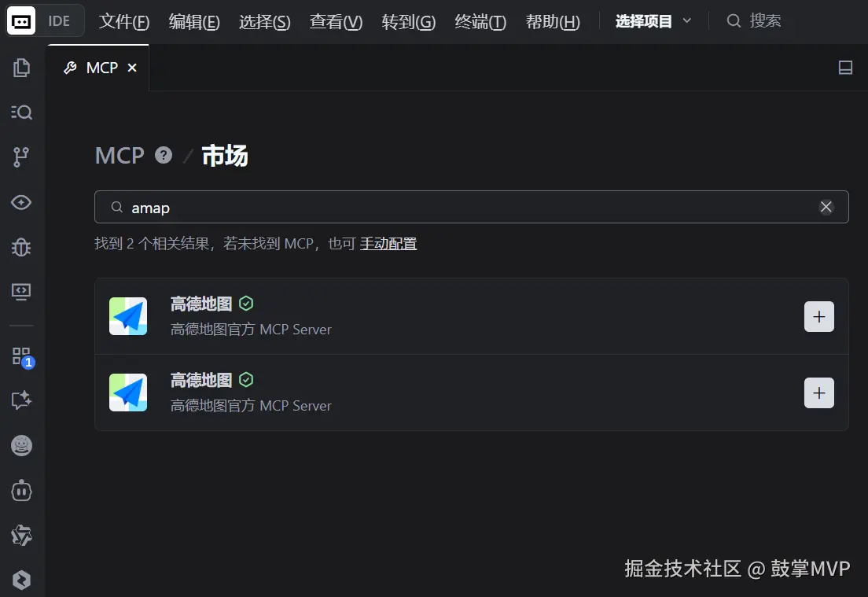Click first 高德地图官方 MCP Server description
This screenshot has height=597, width=868.
(x=251, y=330)
